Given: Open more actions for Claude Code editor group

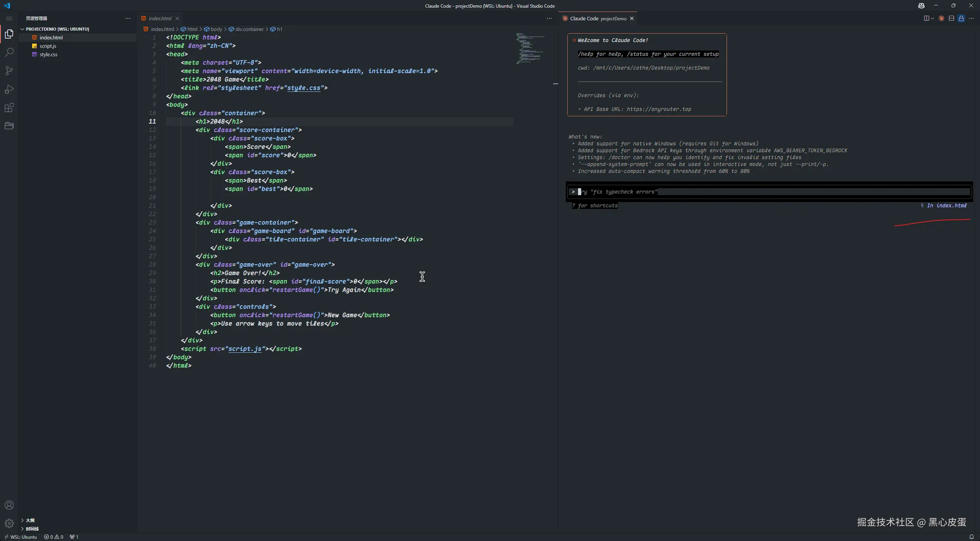Looking at the screenshot, I should [x=971, y=18].
